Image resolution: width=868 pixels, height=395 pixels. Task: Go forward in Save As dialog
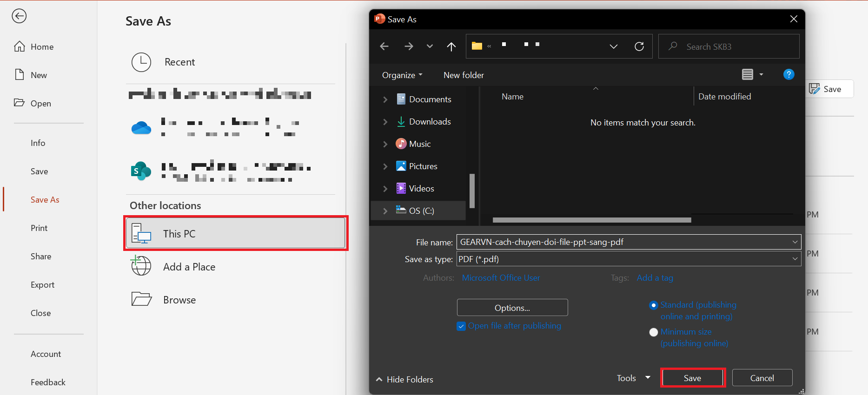[409, 46]
